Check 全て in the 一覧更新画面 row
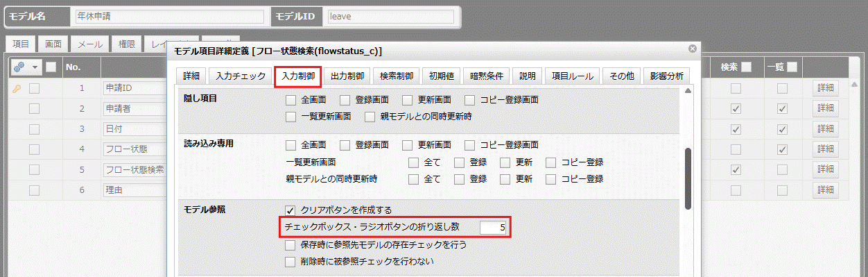The width and height of the screenshot is (868, 277). [413, 162]
